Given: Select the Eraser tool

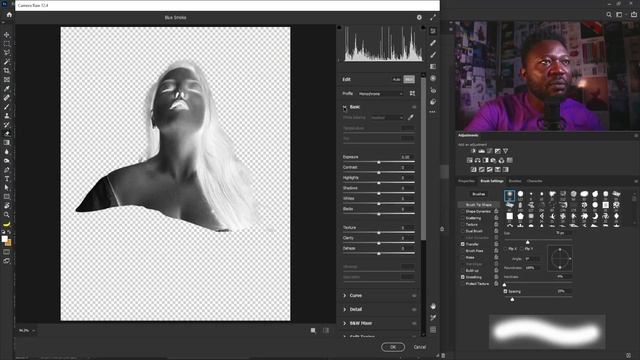Looking at the screenshot, I should (x=7, y=134).
